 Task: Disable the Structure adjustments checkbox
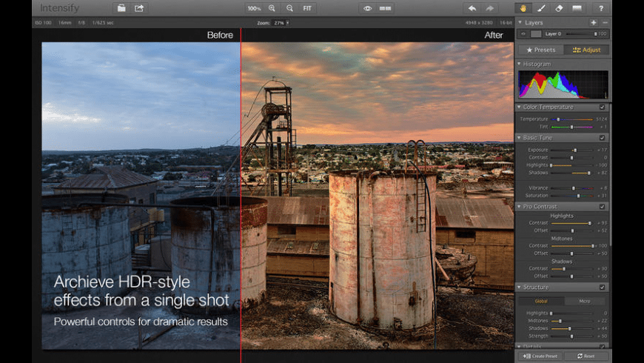pyautogui.click(x=602, y=287)
